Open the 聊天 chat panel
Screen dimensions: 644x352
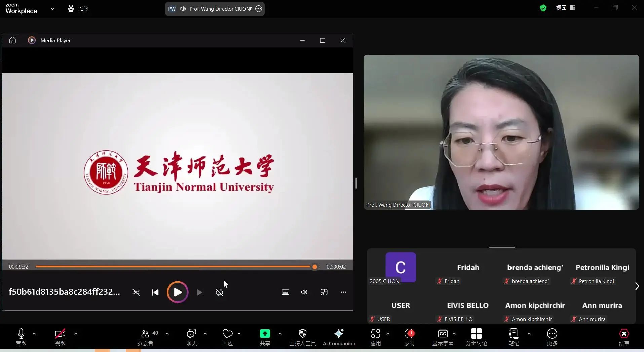coord(192,337)
